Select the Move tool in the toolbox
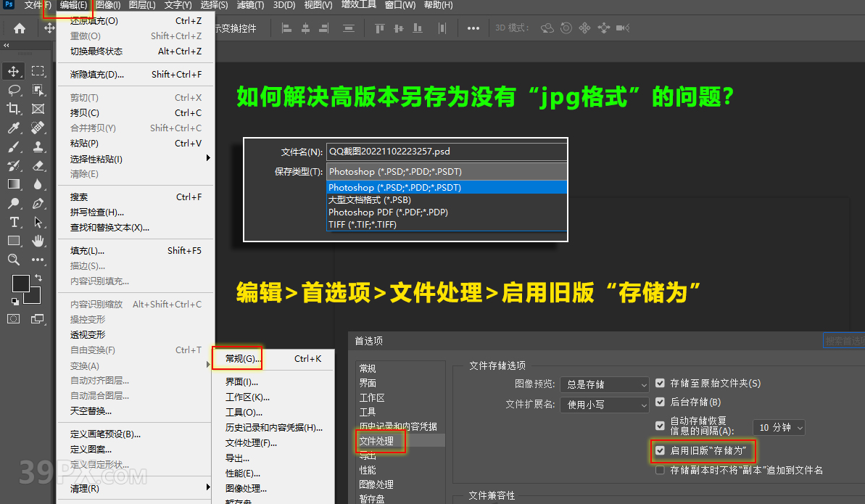 point(14,71)
